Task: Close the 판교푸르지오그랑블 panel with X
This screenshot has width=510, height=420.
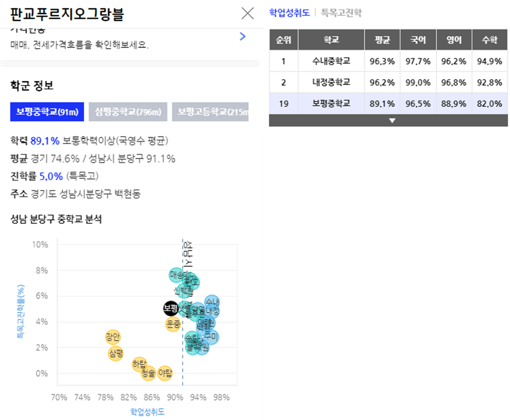Action: (248, 13)
